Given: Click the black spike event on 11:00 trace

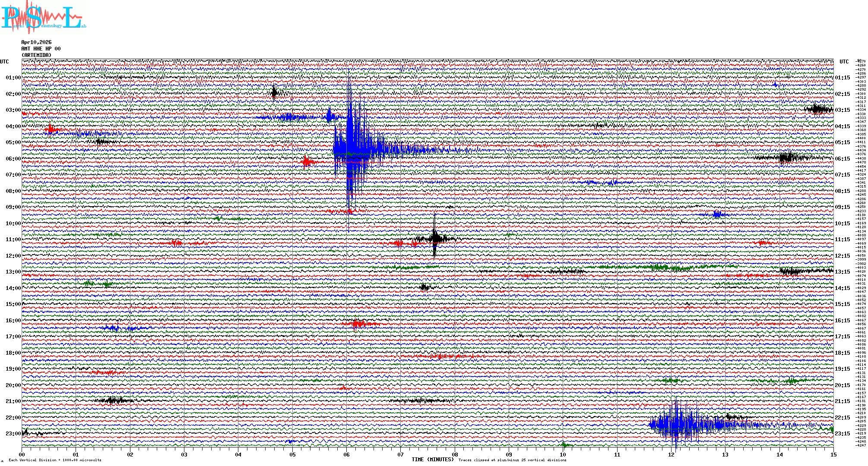Looking at the screenshot, I should click(435, 238).
